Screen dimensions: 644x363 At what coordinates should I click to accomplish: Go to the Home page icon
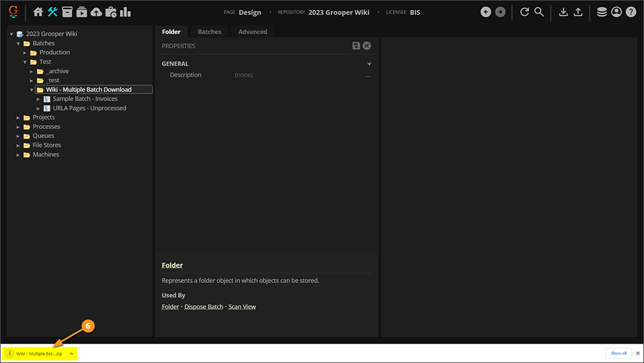[38, 12]
